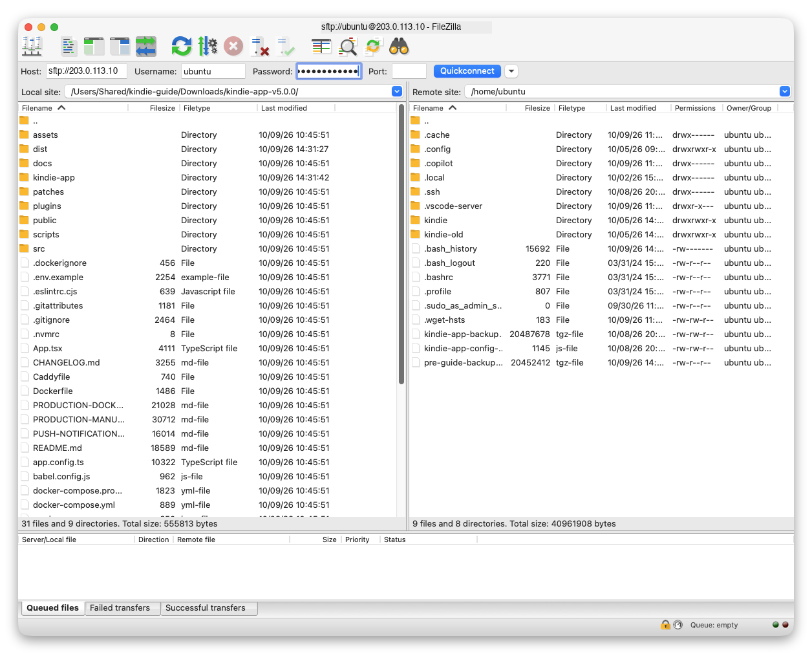Click the local file list vertical scrollbar
This screenshot has height=654, width=812.
pos(401,246)
